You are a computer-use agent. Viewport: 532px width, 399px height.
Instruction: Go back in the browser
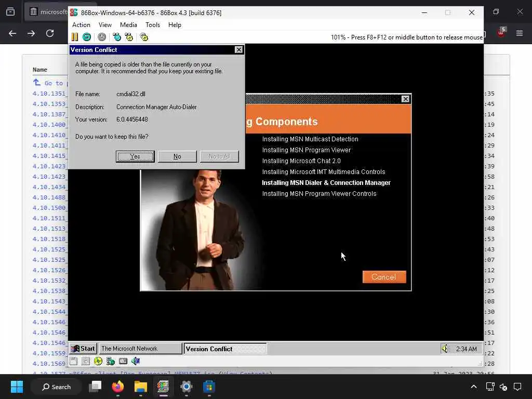[x=12, y=33]
